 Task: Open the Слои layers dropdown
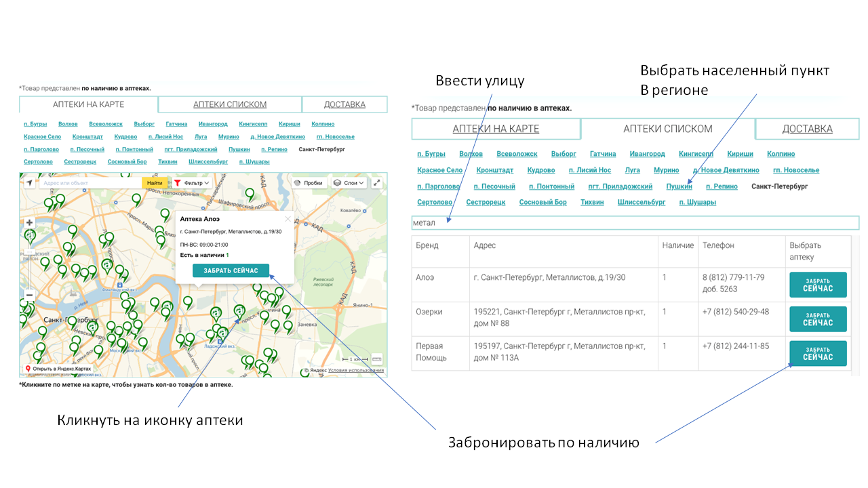click(x=349, y=183)
